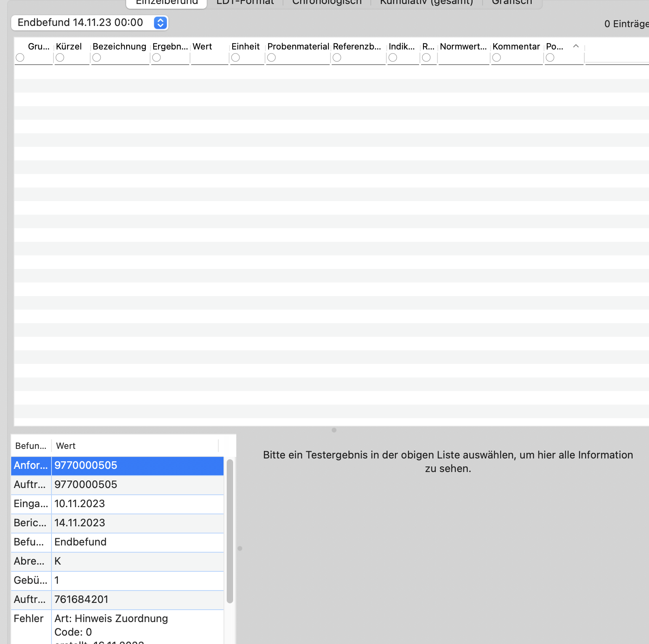The image size is (649, 644).
Task: Sort by the Probenmaterial column header
Action: (298, 46)
